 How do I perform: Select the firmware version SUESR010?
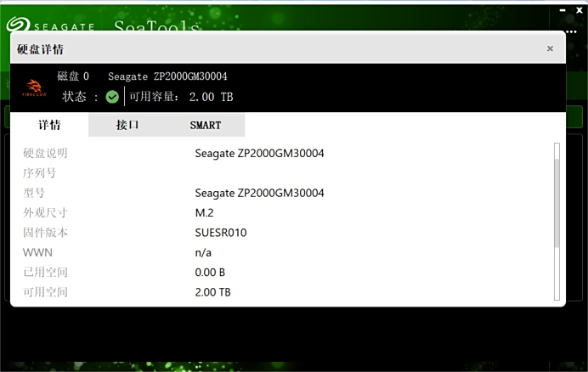tap(220, 233)
